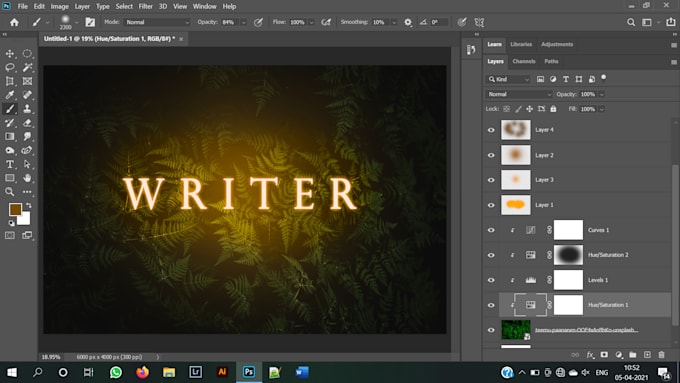Switch to the Adjustments tab
The image size is (680, 383).
pos(557,44)
